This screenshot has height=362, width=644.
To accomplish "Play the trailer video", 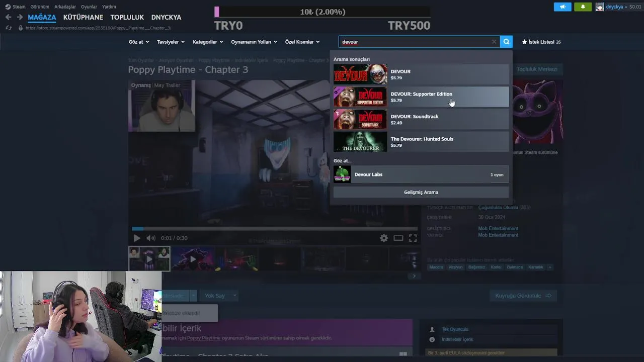I will click(137, 238).
